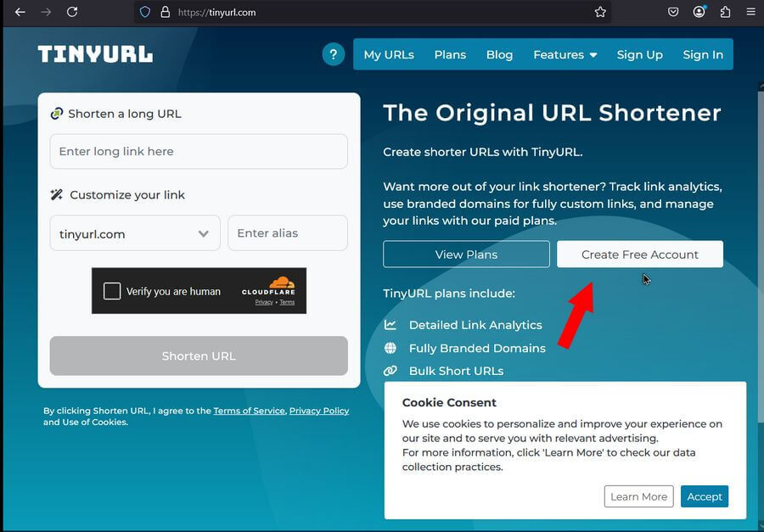This screenshot has height=532, width=764.
Task: Click Sign Up in navigation
Action: (x=640, y=54)
